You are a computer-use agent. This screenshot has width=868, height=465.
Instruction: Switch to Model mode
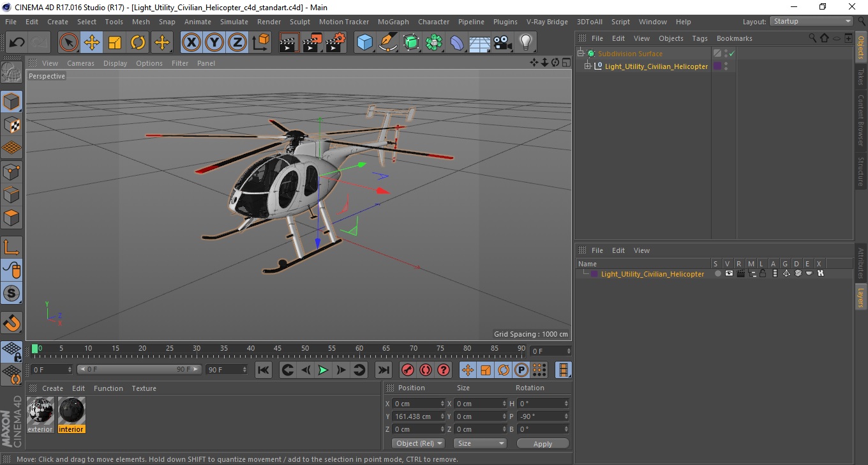click(x=11, y=102)
